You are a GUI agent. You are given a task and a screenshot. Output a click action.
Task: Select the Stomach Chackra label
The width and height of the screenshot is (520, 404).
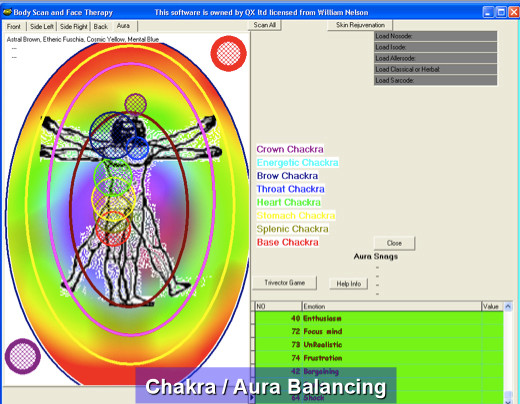coord(296,216)
